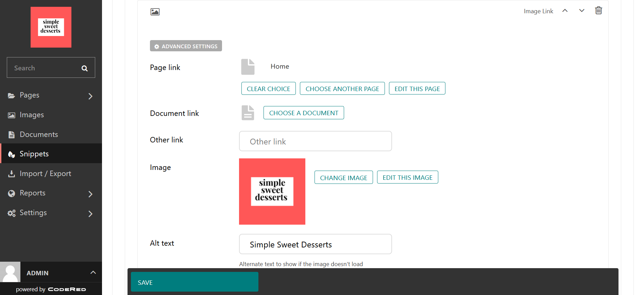This screenshot has width=644, height=295.
Task: Click the Home page file icon
Action: (x=248, y=67)
